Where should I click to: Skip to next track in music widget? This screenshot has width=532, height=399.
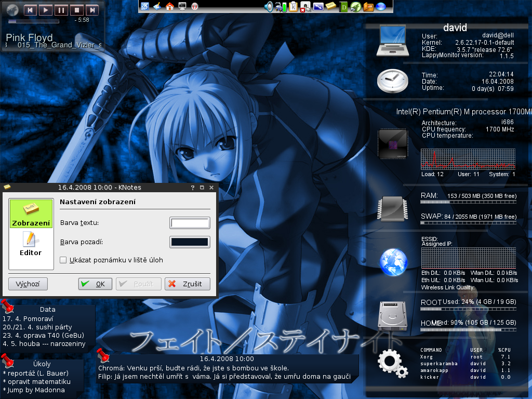[x=92, y=10]
